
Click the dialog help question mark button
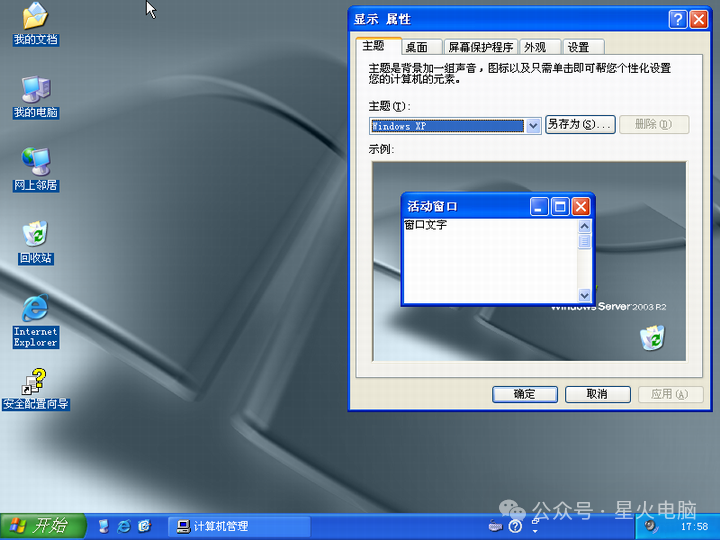click(x=678, y=20)
